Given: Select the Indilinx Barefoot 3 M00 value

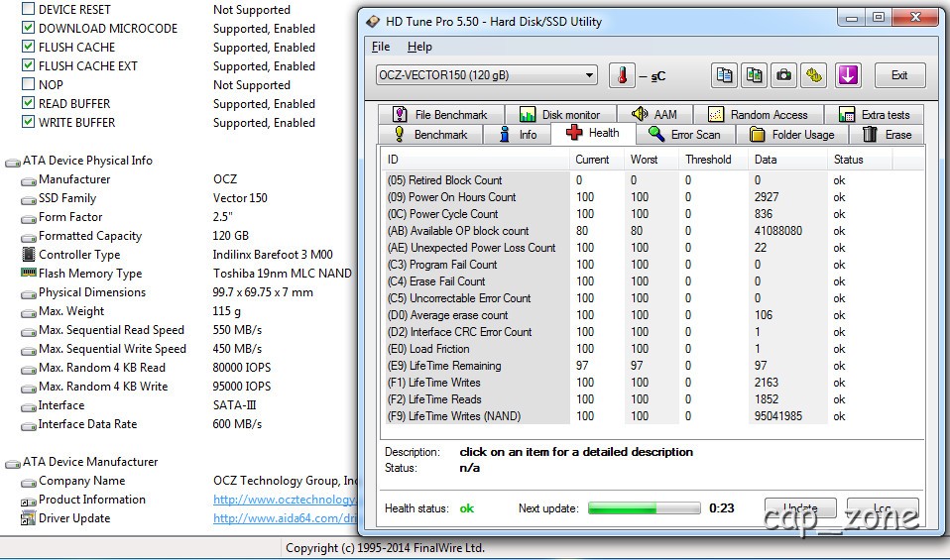Looking at the screenshot, I should pos(273,255).
